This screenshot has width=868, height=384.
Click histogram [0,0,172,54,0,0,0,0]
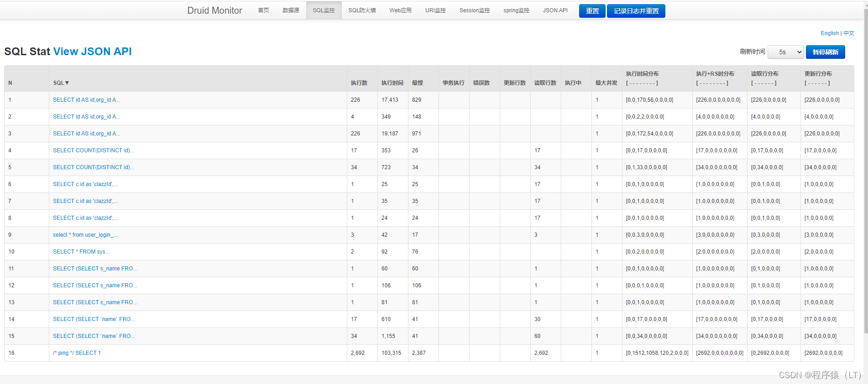649,134
